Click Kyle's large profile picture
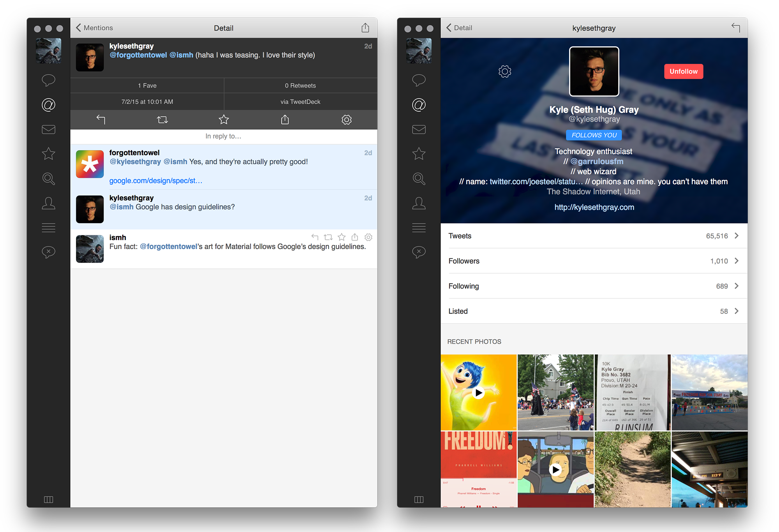Image resolution: width=779 pixels, height=532 pixels. point(594,71)
